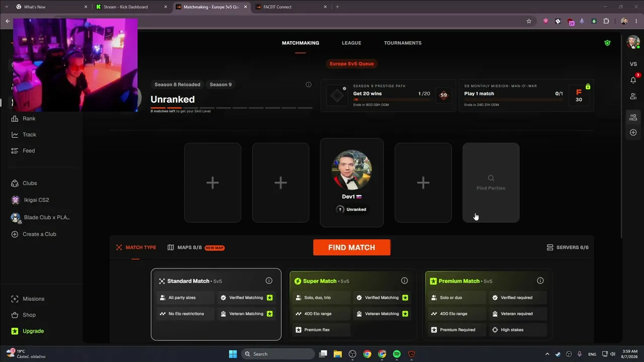
Task: Open the friends list icon
Action: click(x=633, y=96)
